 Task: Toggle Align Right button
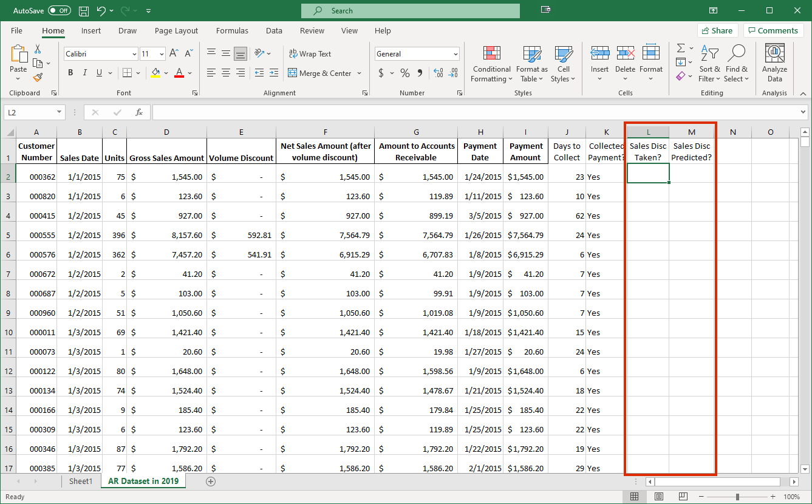241,73
